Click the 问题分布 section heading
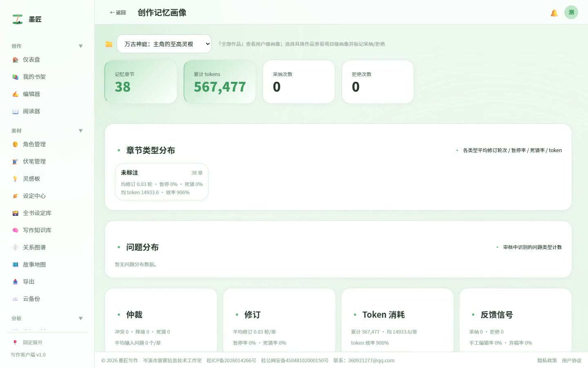The width and height of the screenshot is (588, 368). pos(143,247)
